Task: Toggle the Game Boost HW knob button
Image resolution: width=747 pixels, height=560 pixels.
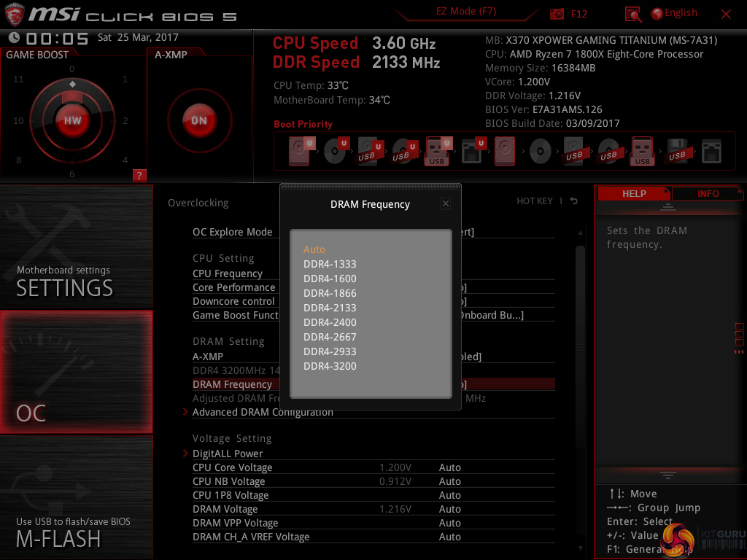Action: tap(72, 120)
